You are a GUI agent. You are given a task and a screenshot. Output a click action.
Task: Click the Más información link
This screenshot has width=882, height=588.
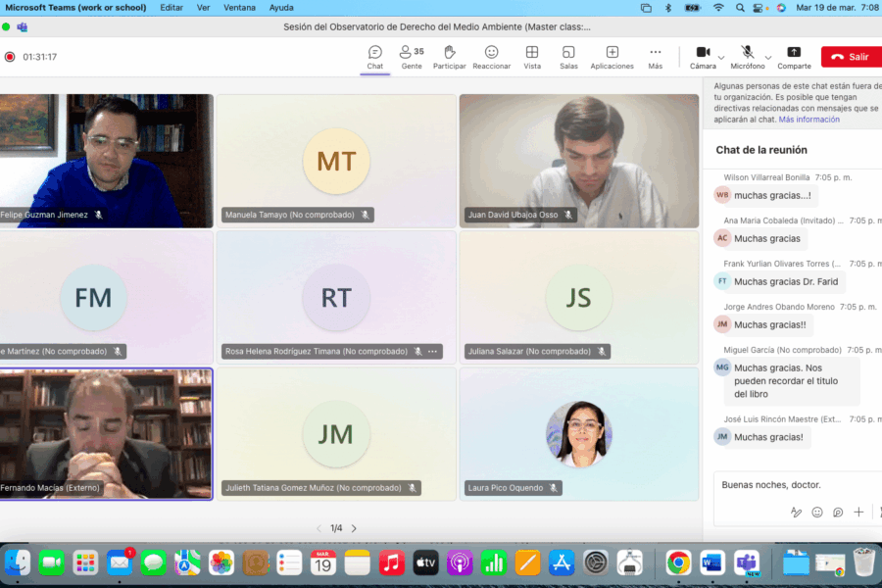(x=808, y=120)
